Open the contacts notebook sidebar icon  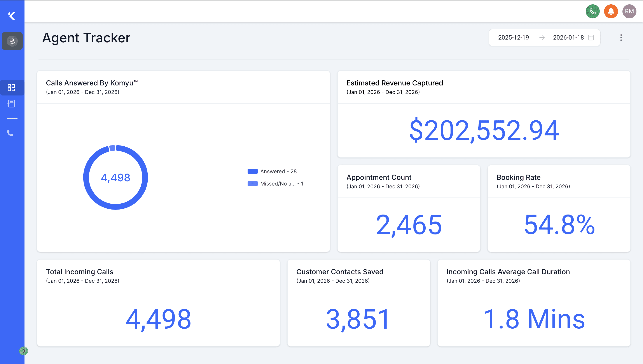tap(11, 104)
